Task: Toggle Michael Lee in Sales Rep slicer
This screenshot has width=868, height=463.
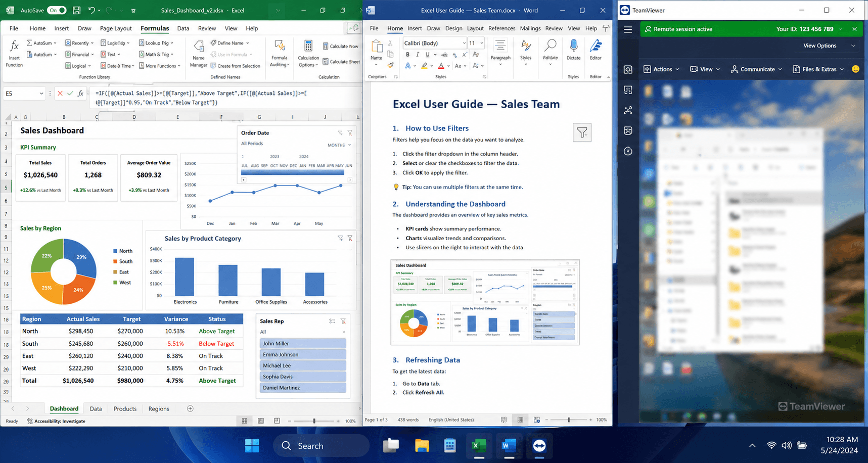Action: (x=303, y=365)
